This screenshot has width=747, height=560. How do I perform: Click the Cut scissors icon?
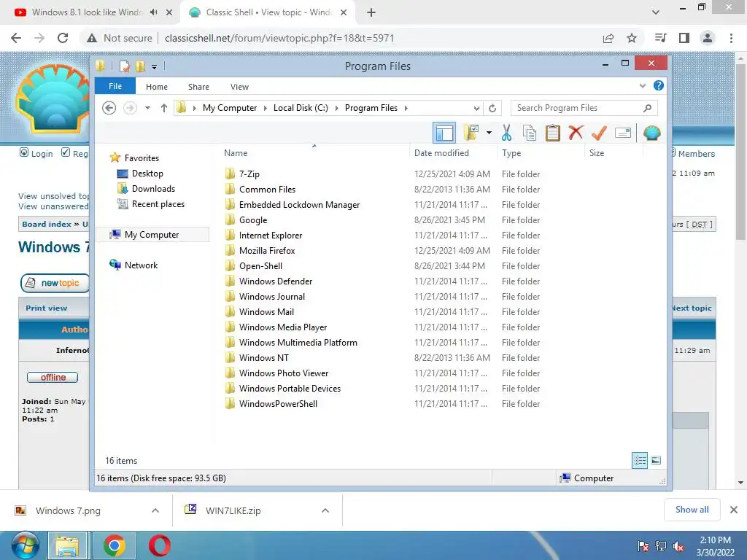[506, 133]
